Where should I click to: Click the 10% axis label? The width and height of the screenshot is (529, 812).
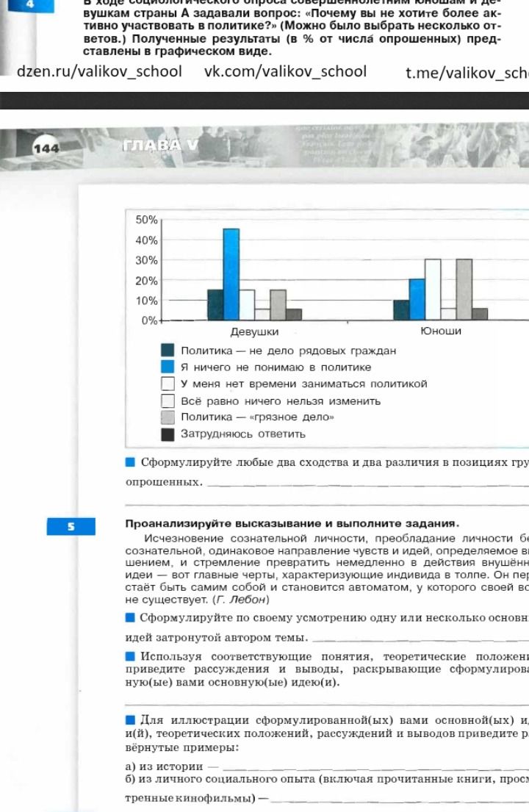[146, 301]
